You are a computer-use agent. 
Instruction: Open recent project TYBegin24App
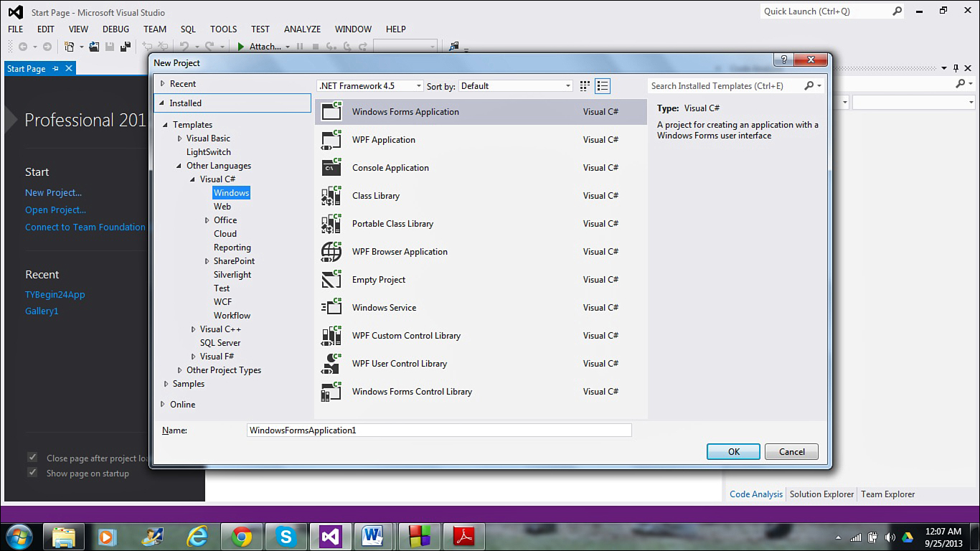55,295
